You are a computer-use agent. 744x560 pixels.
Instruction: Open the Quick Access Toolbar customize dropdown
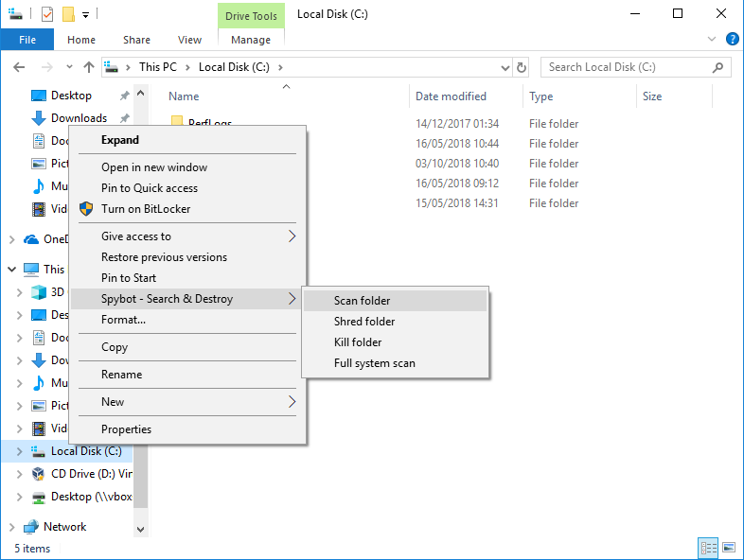click(86, 15)
